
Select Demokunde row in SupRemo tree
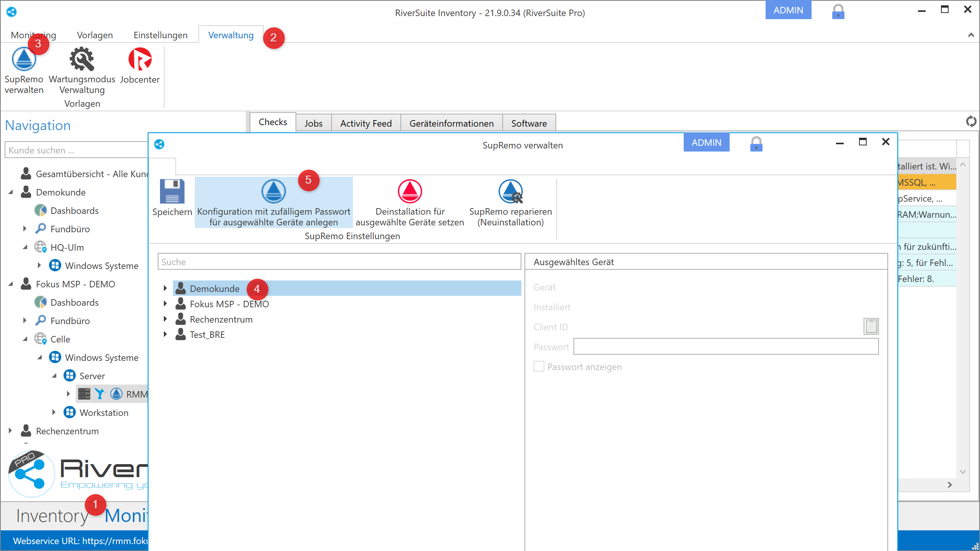coord(347,288)
